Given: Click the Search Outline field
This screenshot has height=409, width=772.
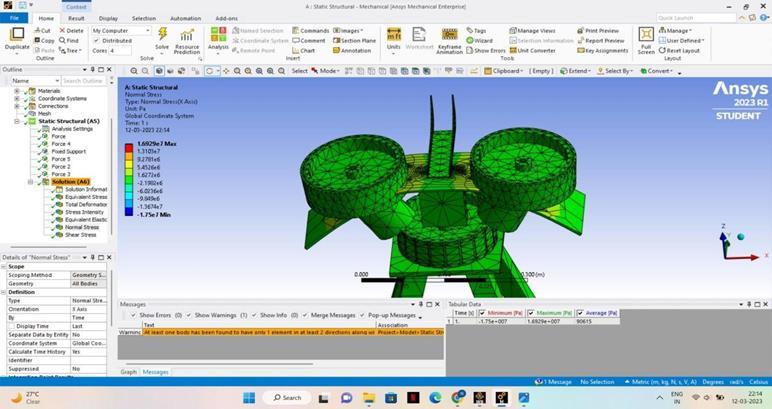Looking at the screenshot, I should (84, 81).
